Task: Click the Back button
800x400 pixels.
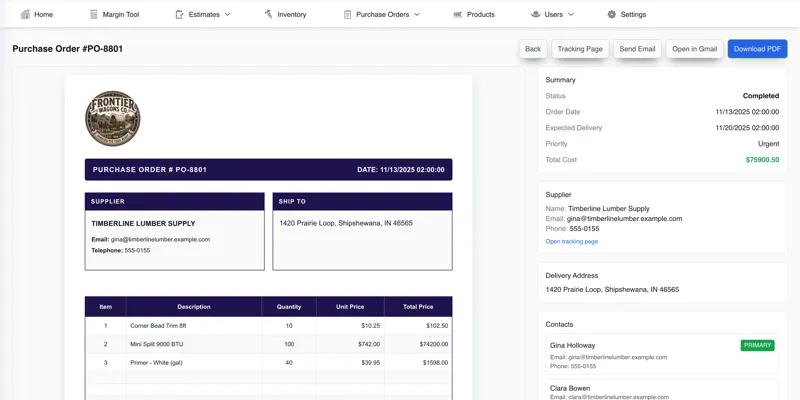Action: click(x=533, y=49)
